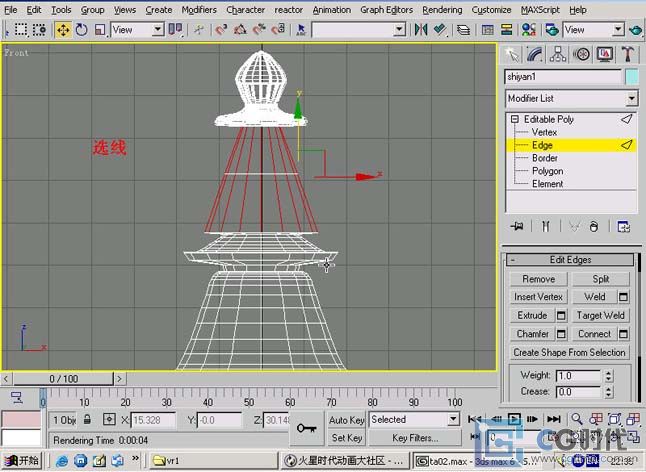
Task: Open Weld settings box button
Action: pyautogui.click(x=623, y=297)
